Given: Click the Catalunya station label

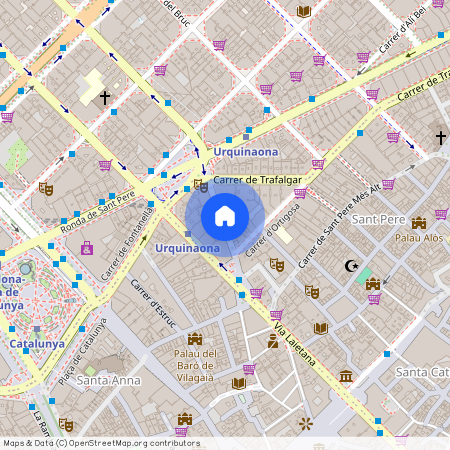Looking at the screenshot, I should 37,344.
